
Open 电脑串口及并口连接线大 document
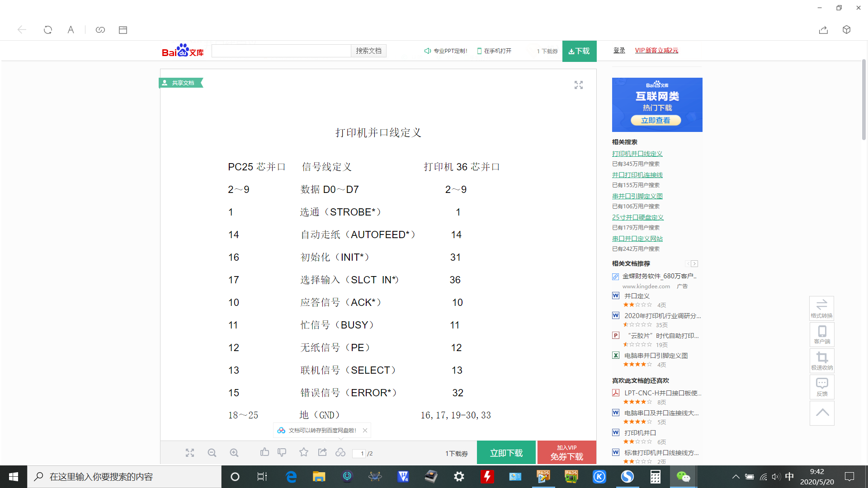pos(661,413)
